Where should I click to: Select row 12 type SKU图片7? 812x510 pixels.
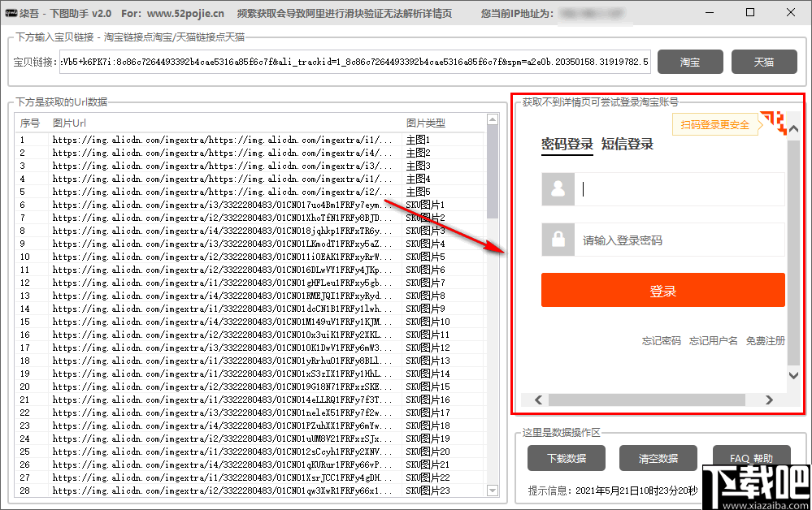[x=251, y=283]
